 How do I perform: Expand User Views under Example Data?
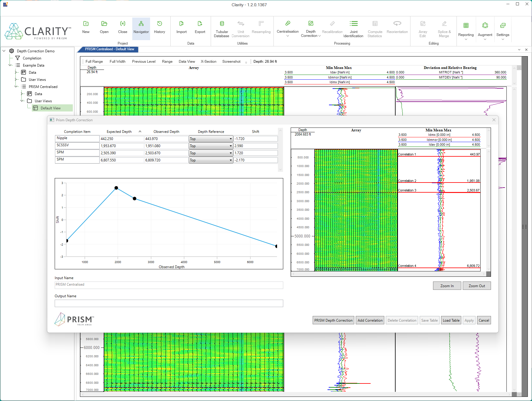[x=17, y=79]
